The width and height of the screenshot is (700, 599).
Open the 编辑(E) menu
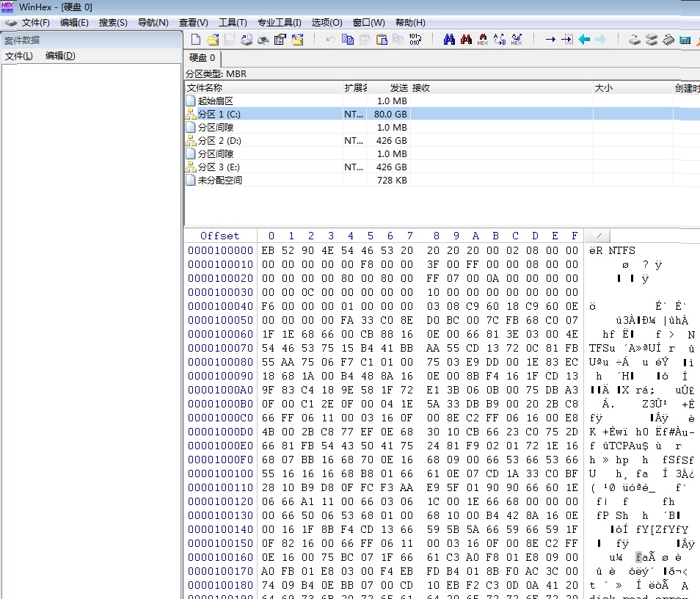click(74, 23)
